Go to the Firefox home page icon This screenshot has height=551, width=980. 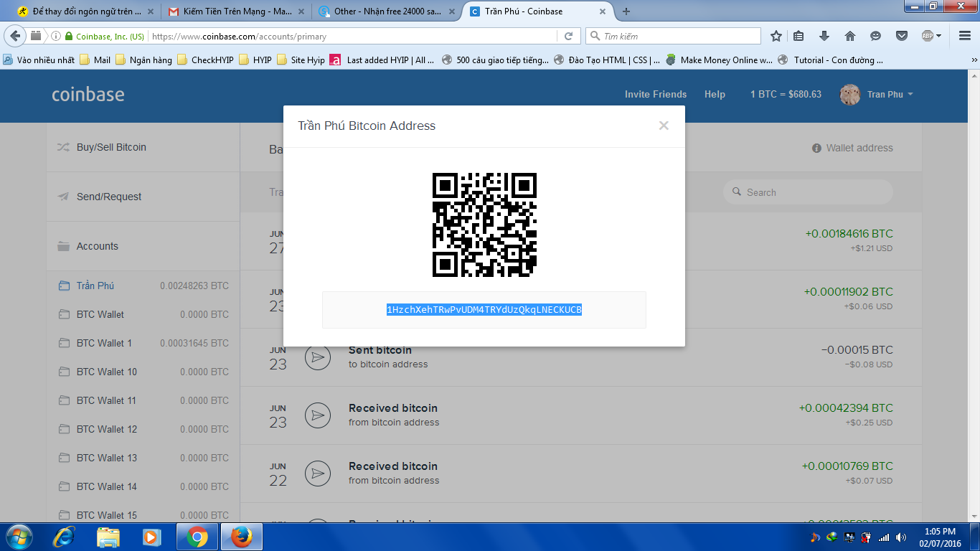(x=850, y=36)
